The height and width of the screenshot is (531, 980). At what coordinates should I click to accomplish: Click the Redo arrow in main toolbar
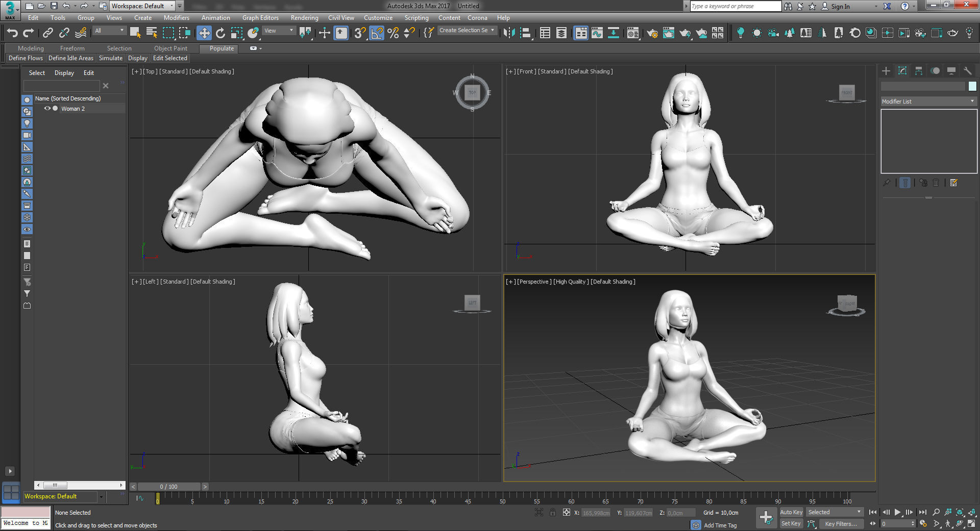pyautogui.click(x=29, y=33)
